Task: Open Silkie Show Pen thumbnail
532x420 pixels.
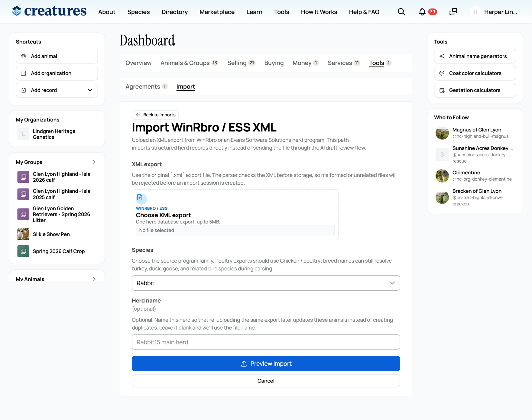Action: click(x=23, y=234)
